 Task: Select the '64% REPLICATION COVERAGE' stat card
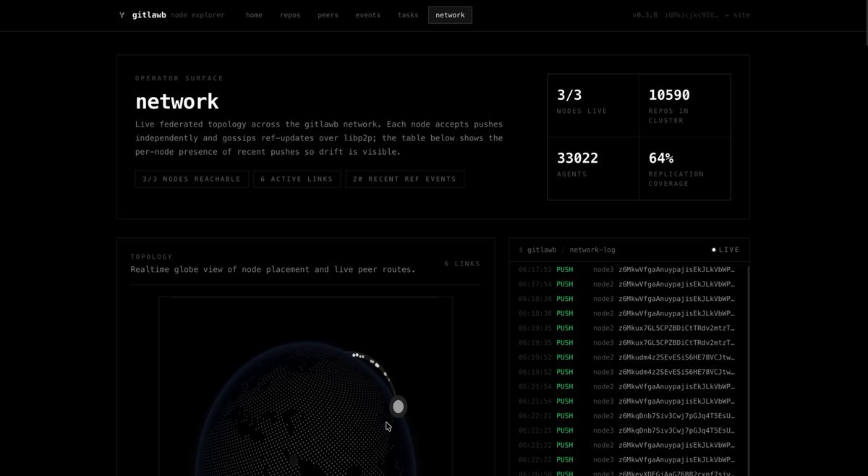685,169
